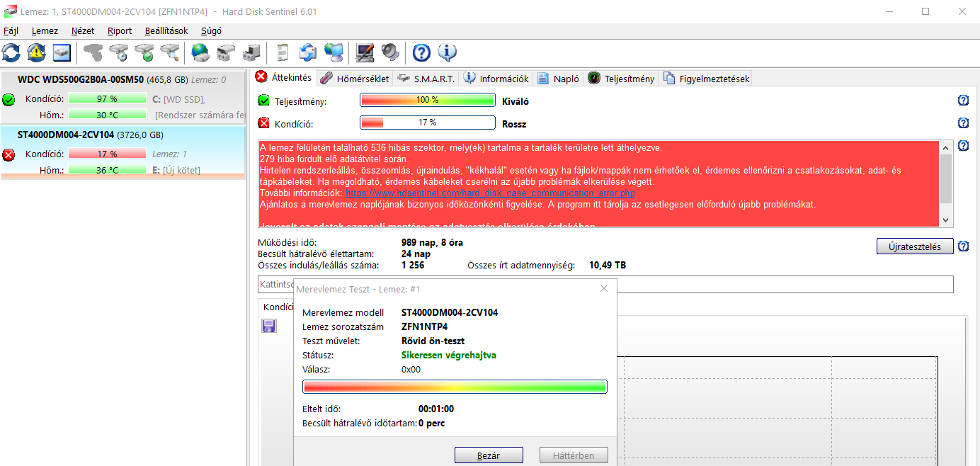980x466 pixels.
Task: Click the refresh with warning triangle icon
Action: (37, 52)
